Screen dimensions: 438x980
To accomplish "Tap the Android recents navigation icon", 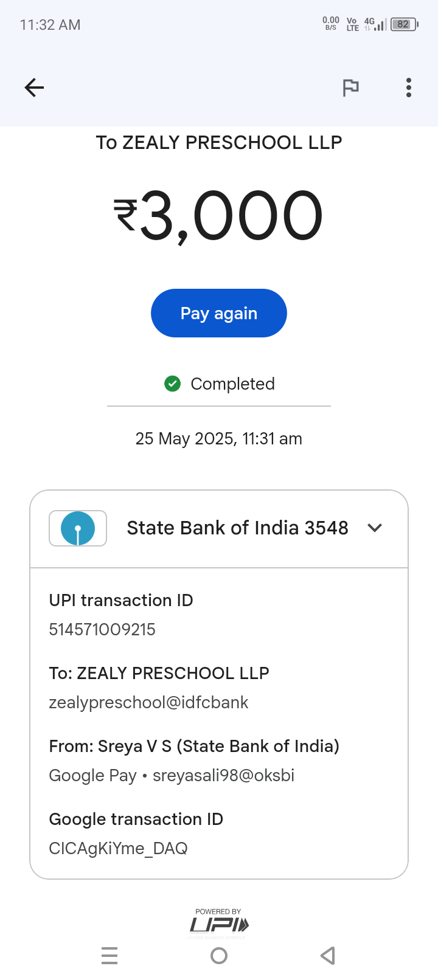I will pyautogui.click(x=109, y=956).
